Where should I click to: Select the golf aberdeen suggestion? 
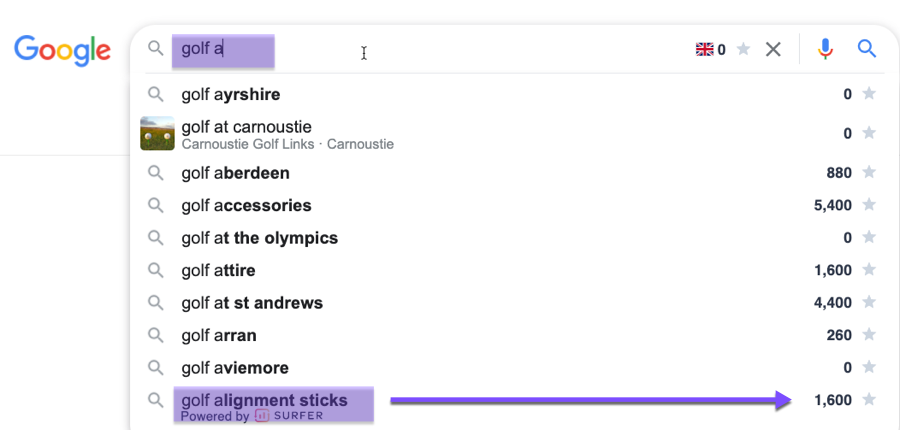pyautogui.click(x=235, y=173)
